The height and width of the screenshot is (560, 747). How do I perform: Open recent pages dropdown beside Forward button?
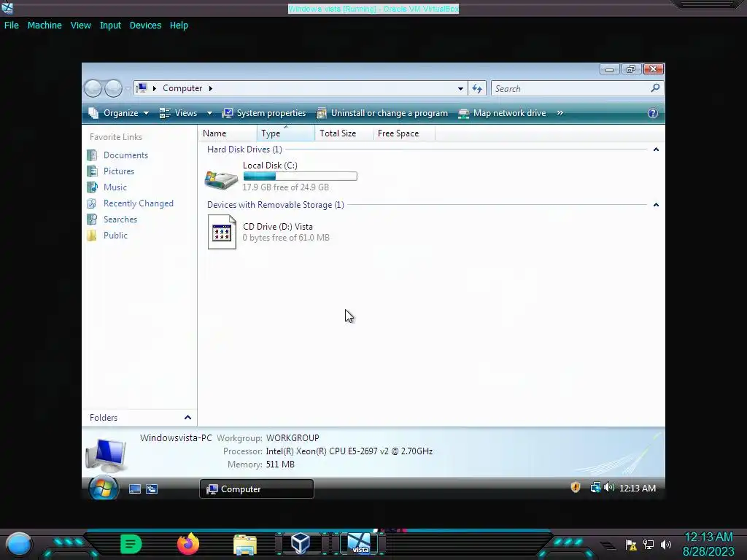pos(128,88)
